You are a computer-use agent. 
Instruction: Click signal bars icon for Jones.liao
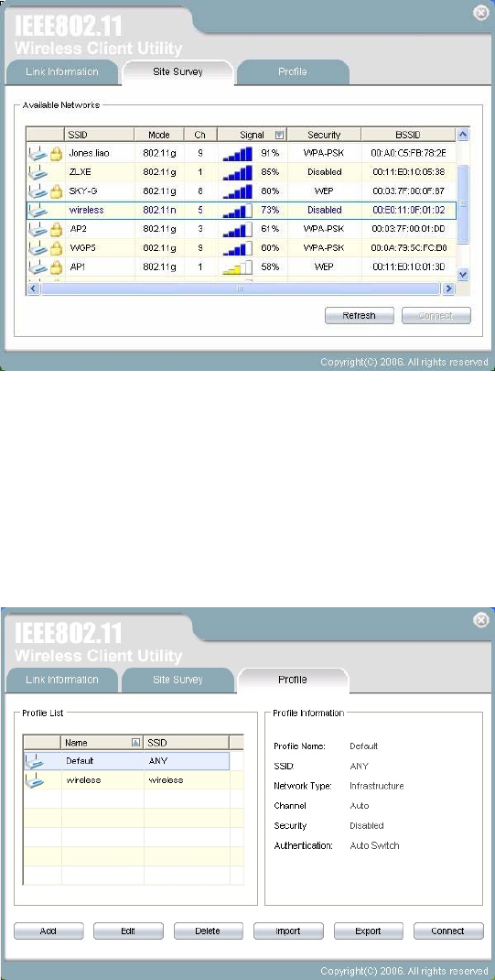pos(237,153)
